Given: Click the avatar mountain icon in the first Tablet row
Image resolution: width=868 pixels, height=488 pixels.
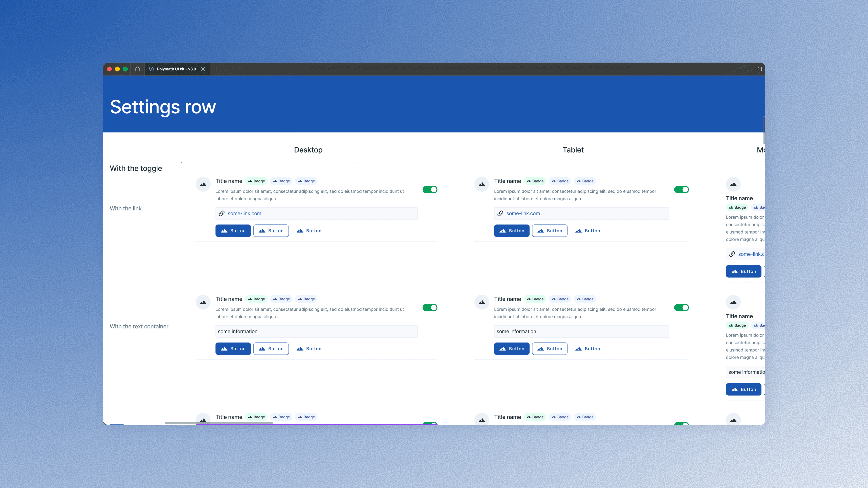Looking at the screenshot, I should pyautogui.click(x=481, y=184).
